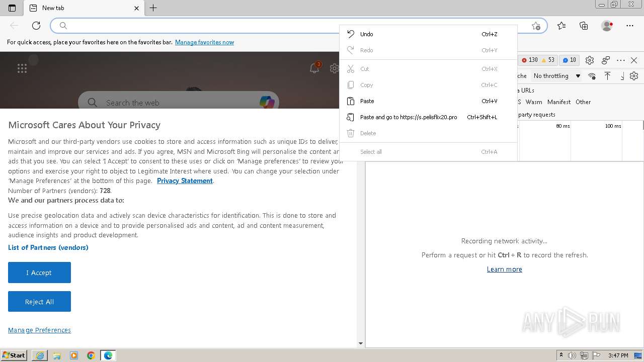
Task: Open the Favorites list icon
Action: pos(561,26)
